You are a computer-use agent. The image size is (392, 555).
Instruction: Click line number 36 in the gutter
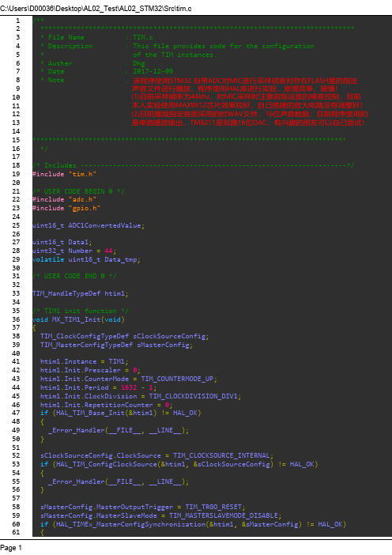(x=16, y=319)
